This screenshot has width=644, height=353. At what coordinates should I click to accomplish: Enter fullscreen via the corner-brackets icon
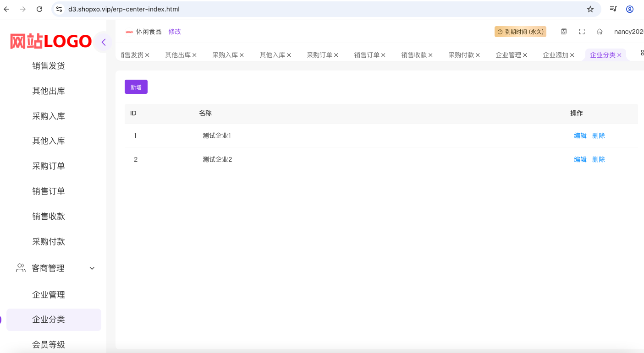[x=582, y=32]
